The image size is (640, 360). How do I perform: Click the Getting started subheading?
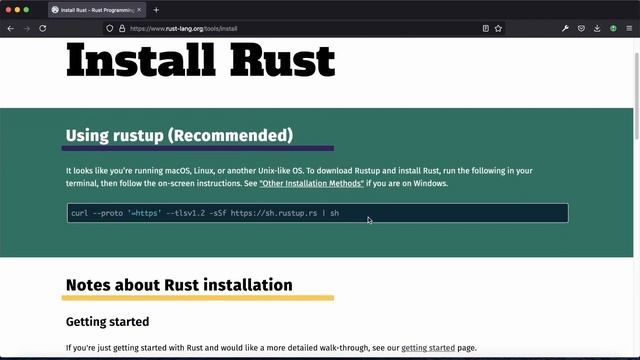tap(107, 322)
